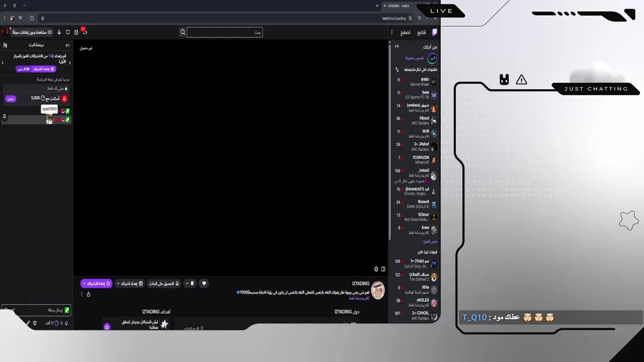This screenshot has width=644, height=362.
Task: Open the Browse tab in Twitch header
Action: [x=405, y=32]
